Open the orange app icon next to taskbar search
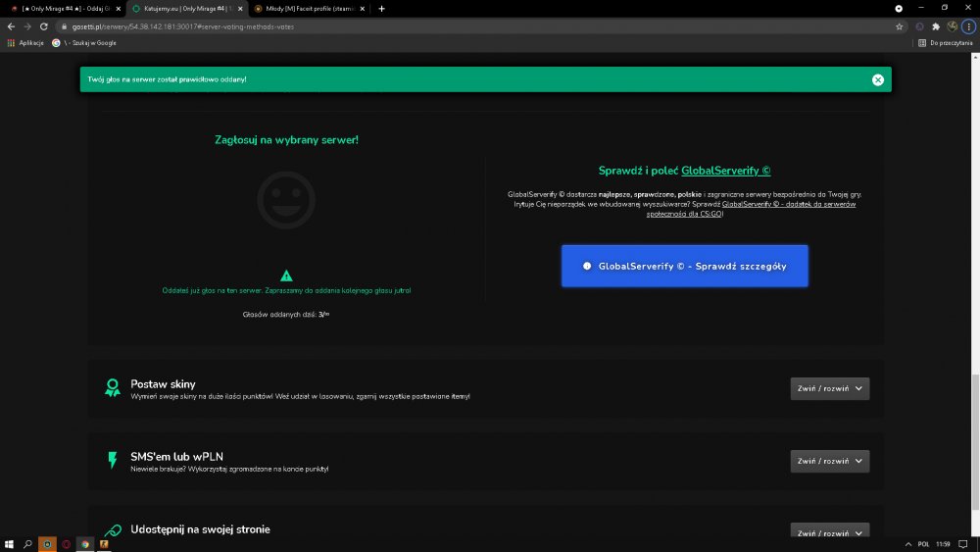The height and width of the screenshot is (552, 980). [x=47, y=544]
